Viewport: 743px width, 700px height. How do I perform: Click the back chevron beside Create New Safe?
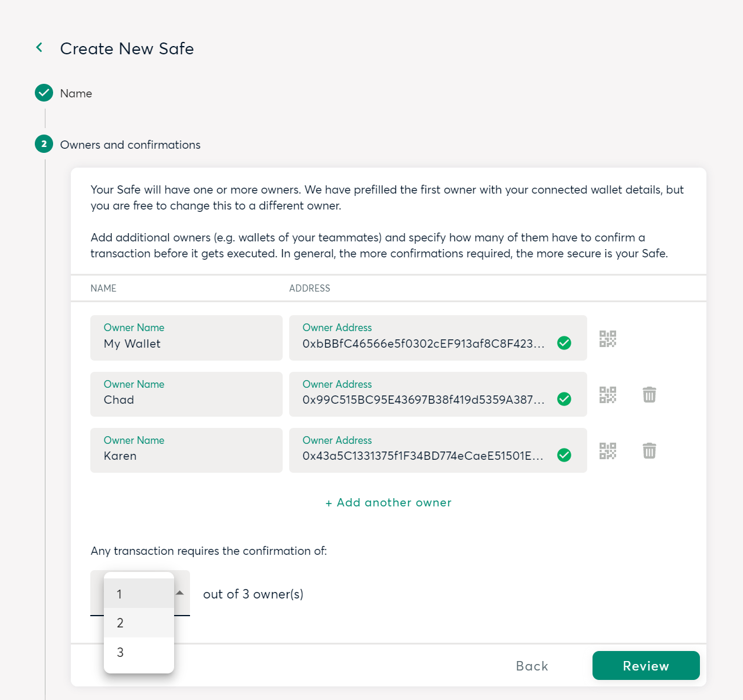point(40,47)
